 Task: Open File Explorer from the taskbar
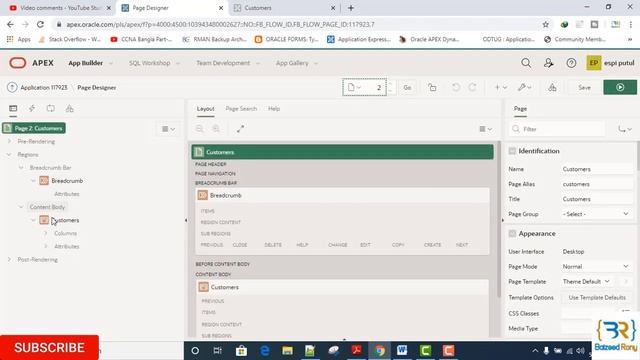[287, 351]
